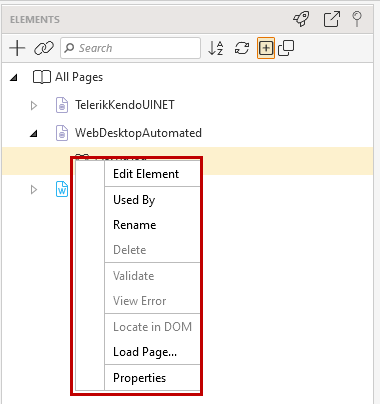Screen dimensions: 380x404
Task: Select TelerikKendoUINET tree item
Action: (125, 105)
